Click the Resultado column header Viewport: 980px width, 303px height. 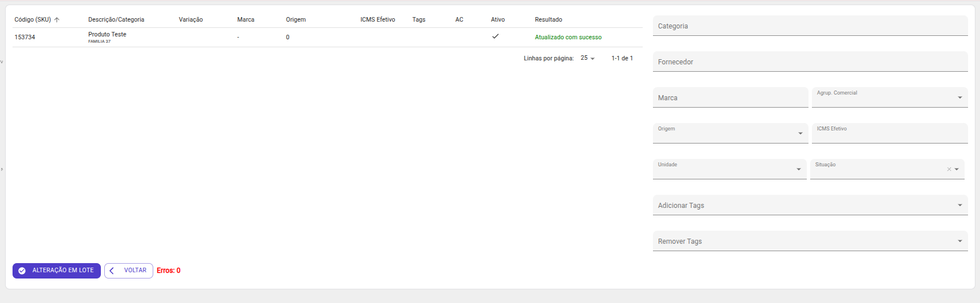coord(549,20)
